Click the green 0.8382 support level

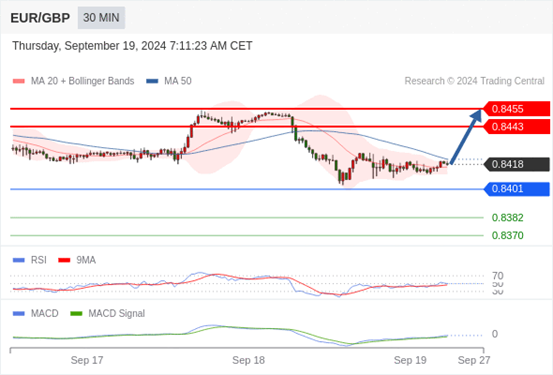tap(508, 218)
